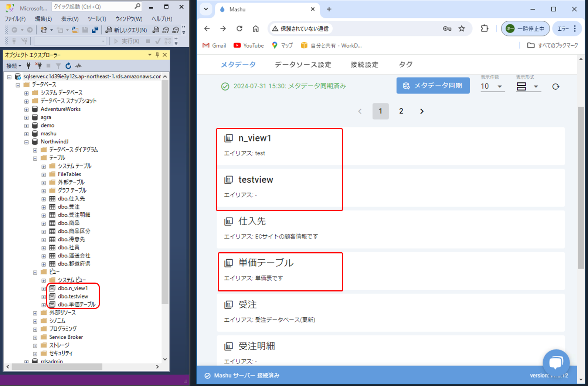Click the activity monitor icon in Object Explorer
Viewport: 588px width, 386px height.
pos(78,66)
